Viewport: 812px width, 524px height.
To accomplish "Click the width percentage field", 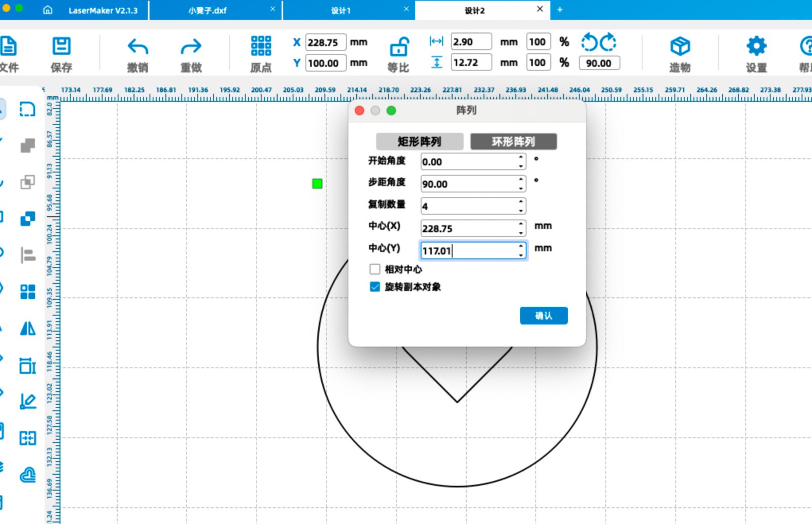I will [x=537, y=42].
